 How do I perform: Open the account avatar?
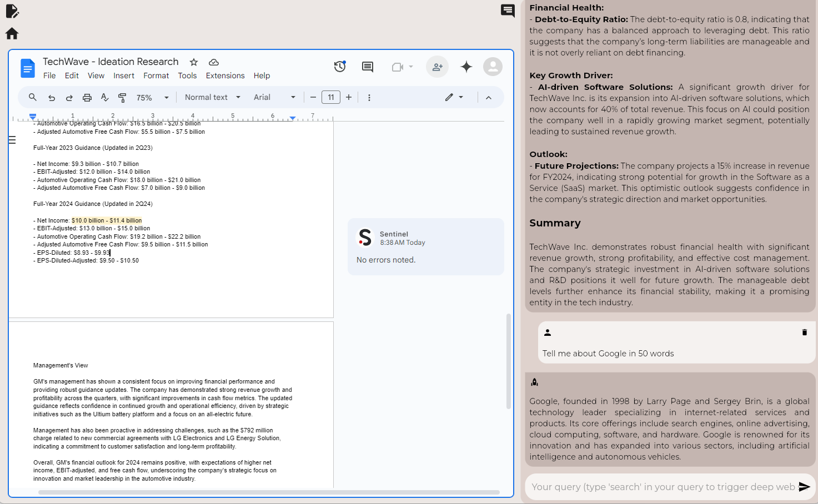tap(493, 67)
